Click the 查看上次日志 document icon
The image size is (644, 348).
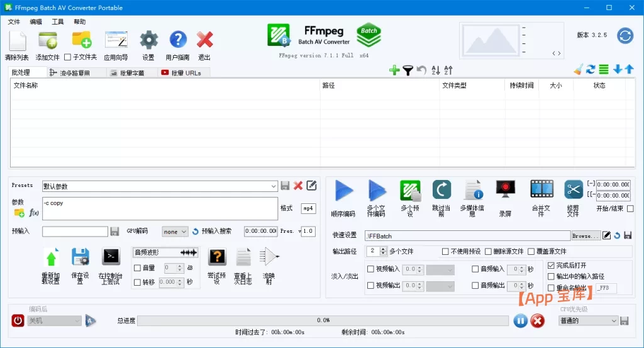243,257
